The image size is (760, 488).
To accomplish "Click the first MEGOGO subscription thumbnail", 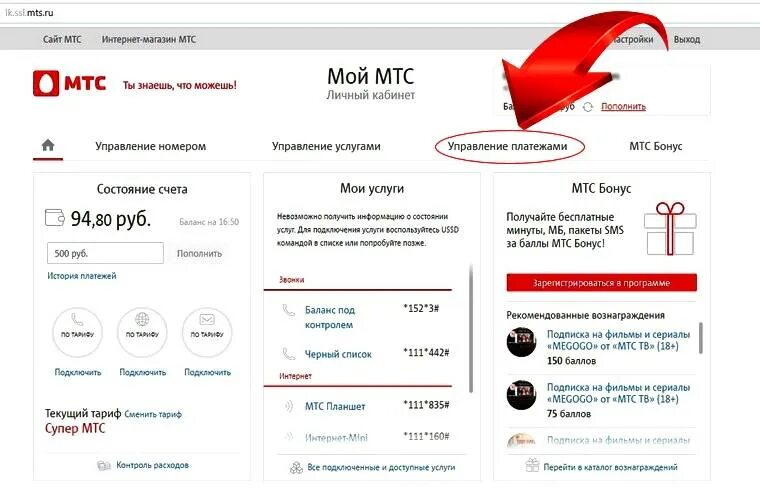I will click(522, 342).
